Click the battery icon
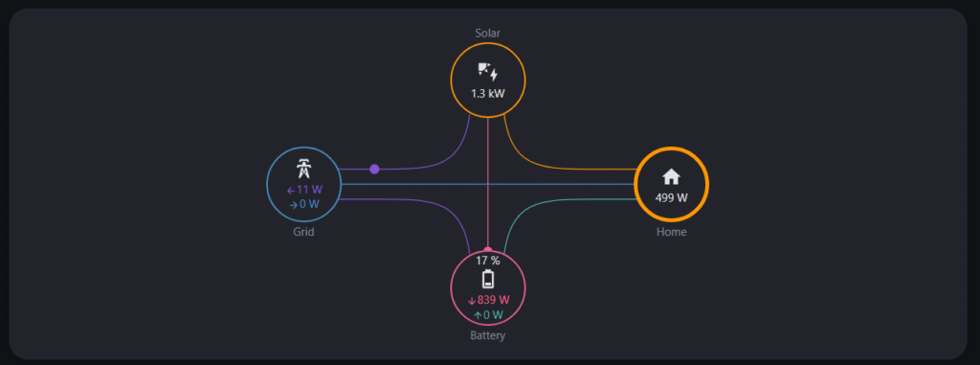Screen dimensions: 980x365 click(x=488, y=279)
